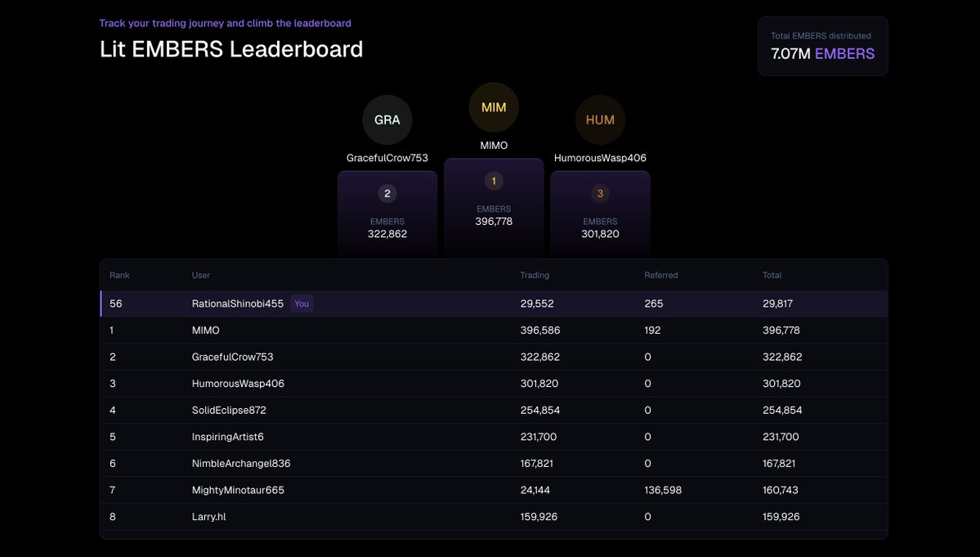Viewport: 980px width, 557px height.
Task: Click the MIM avatar of MIMO
Action: [494, 107]
